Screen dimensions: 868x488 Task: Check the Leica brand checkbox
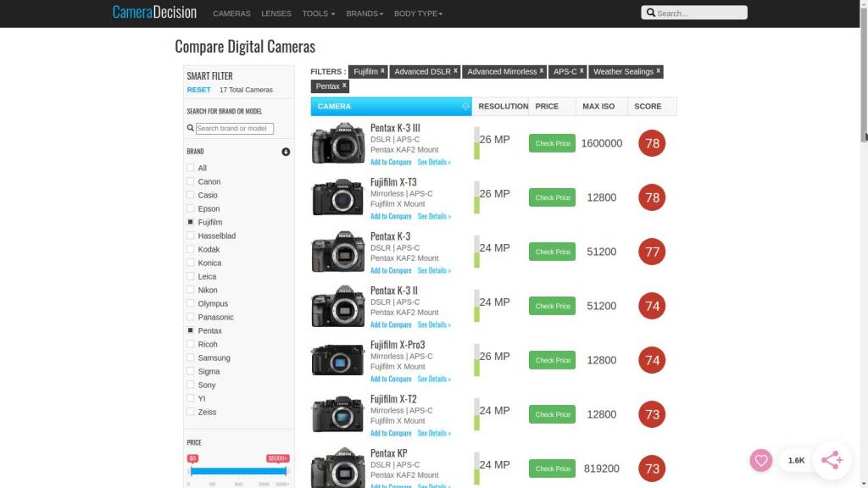click(x=191, y=276)
